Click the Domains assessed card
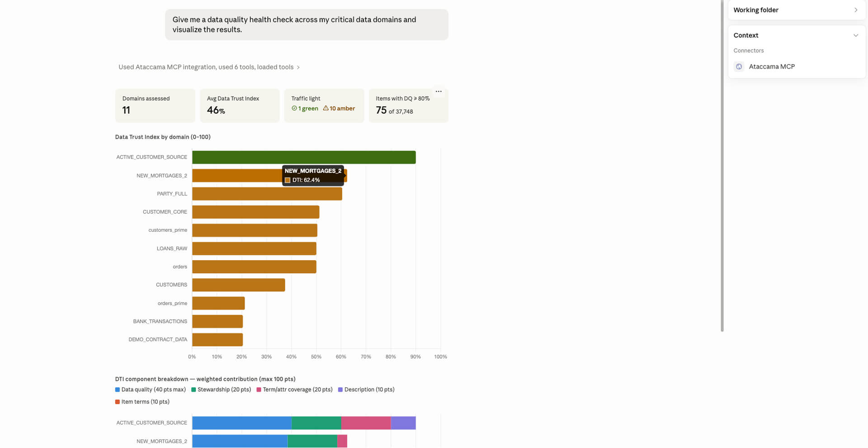This screenshot has height=448, width=868. point(155,106)
